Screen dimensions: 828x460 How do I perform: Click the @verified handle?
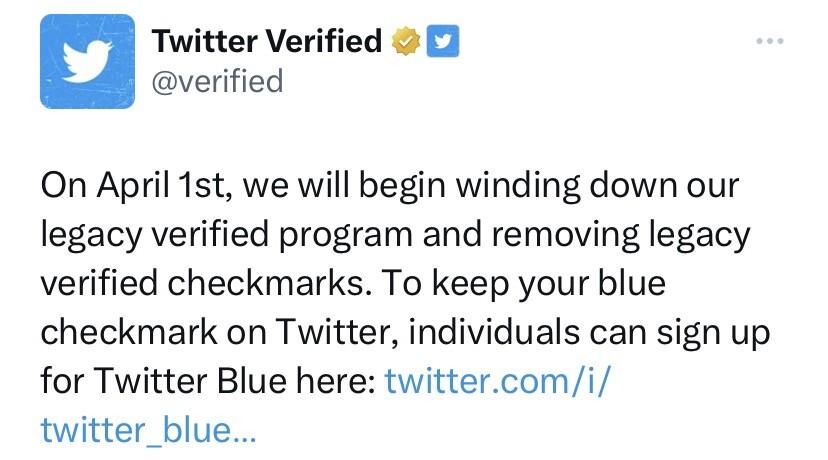click(217, 80)
